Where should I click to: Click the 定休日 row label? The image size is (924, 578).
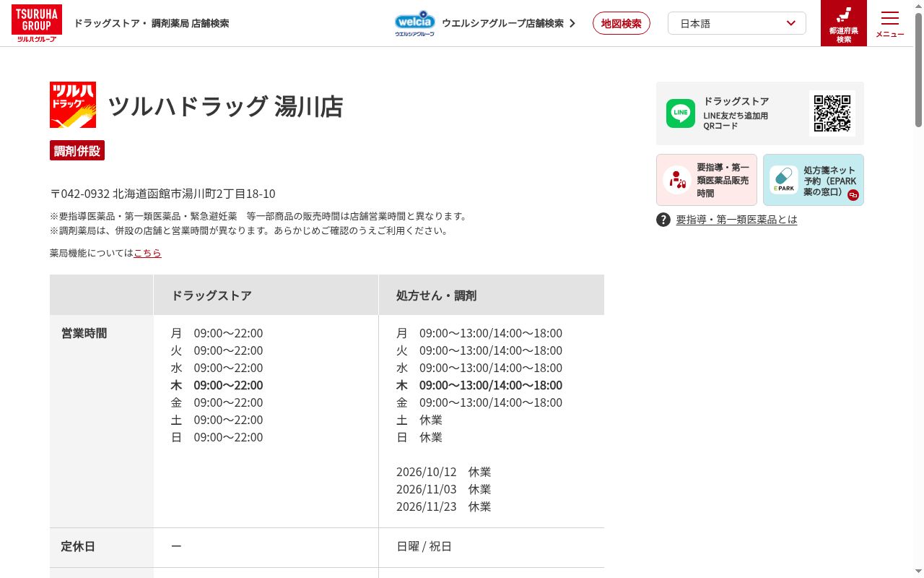pos(78,547)
